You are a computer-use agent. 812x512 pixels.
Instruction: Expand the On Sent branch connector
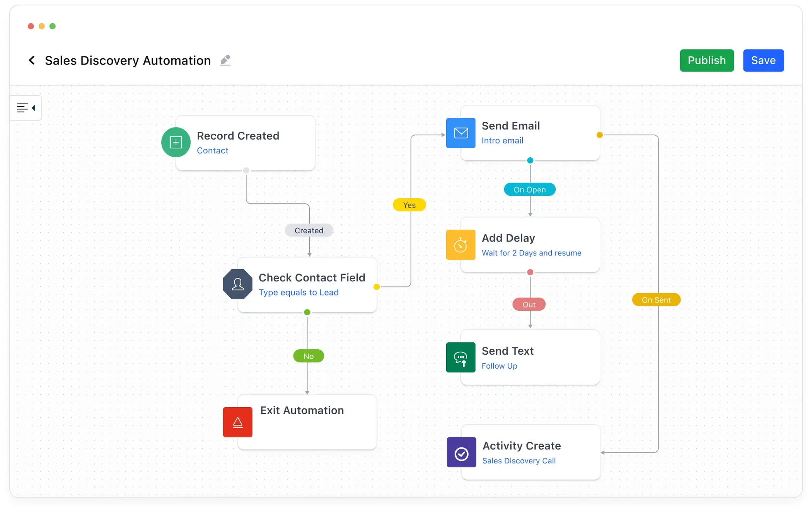point(657,299)
